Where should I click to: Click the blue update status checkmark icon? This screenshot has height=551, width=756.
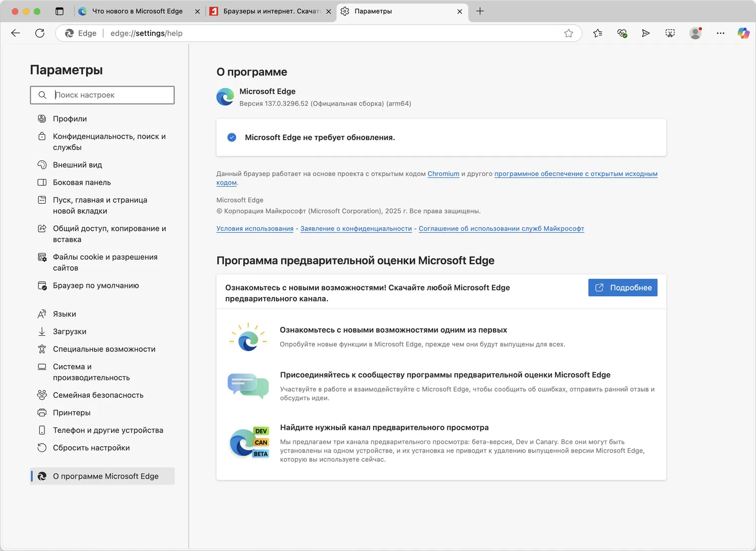click(x=232, y=138)
